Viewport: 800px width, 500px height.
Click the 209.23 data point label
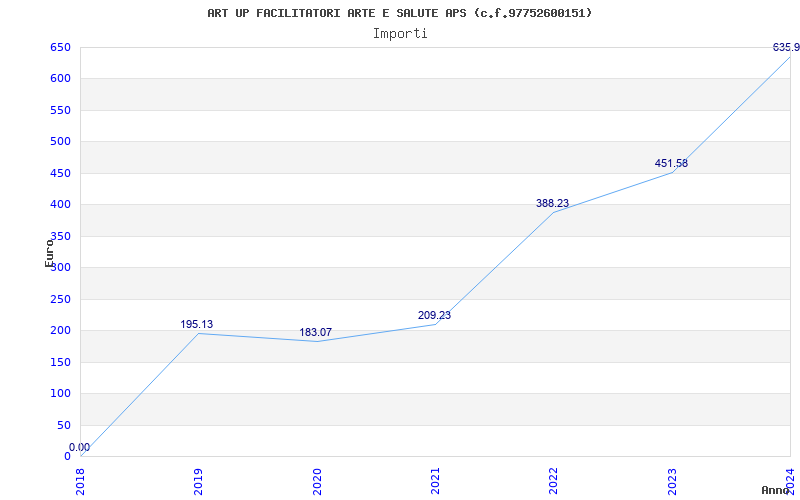434,315
